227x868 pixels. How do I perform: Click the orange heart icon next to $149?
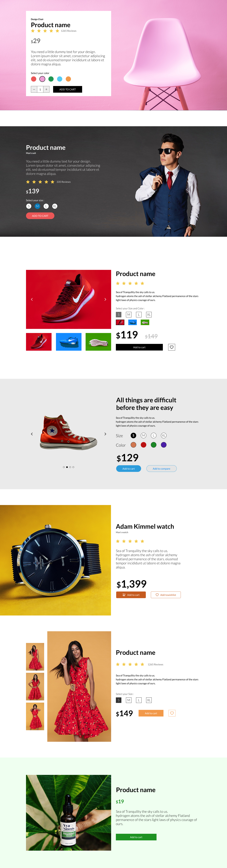pyautogui.click(x=172, y=713)
